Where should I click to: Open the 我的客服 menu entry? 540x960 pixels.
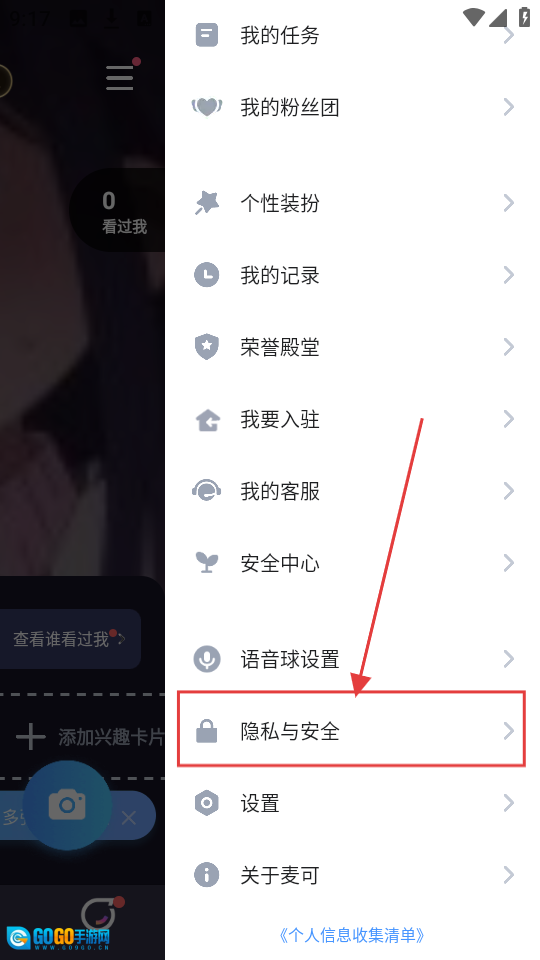point(351,491)
